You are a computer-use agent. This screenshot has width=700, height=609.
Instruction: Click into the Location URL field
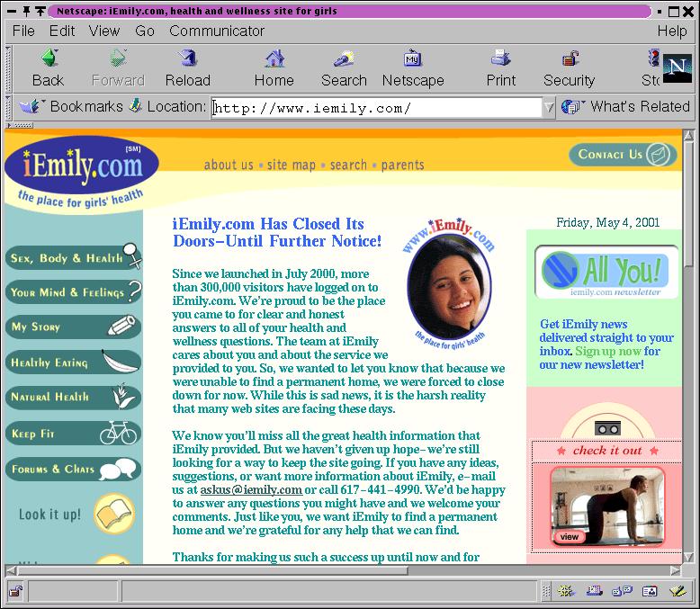click(376, 108)
